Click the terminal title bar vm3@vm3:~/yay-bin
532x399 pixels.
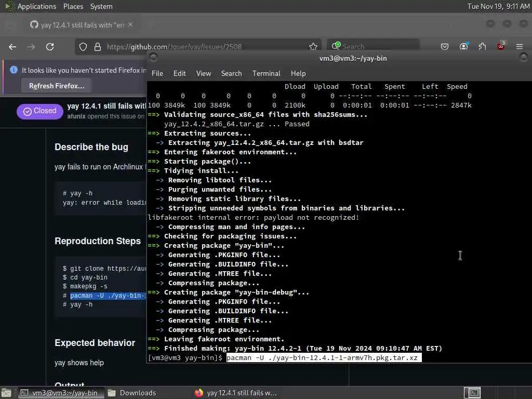353,58
